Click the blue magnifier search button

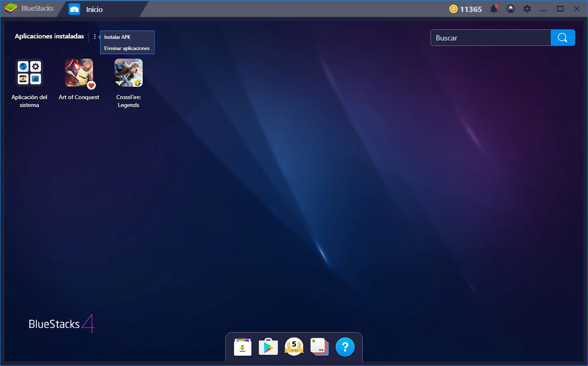(563, 38)
